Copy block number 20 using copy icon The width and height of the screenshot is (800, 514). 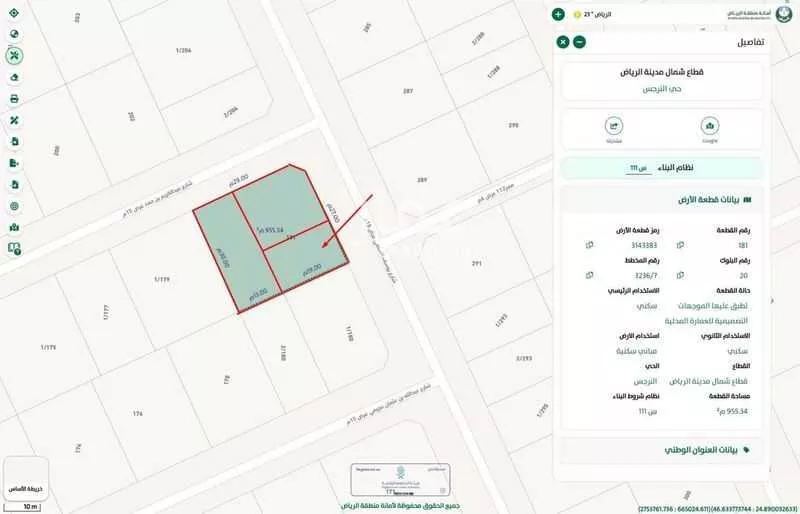(680, 274)
